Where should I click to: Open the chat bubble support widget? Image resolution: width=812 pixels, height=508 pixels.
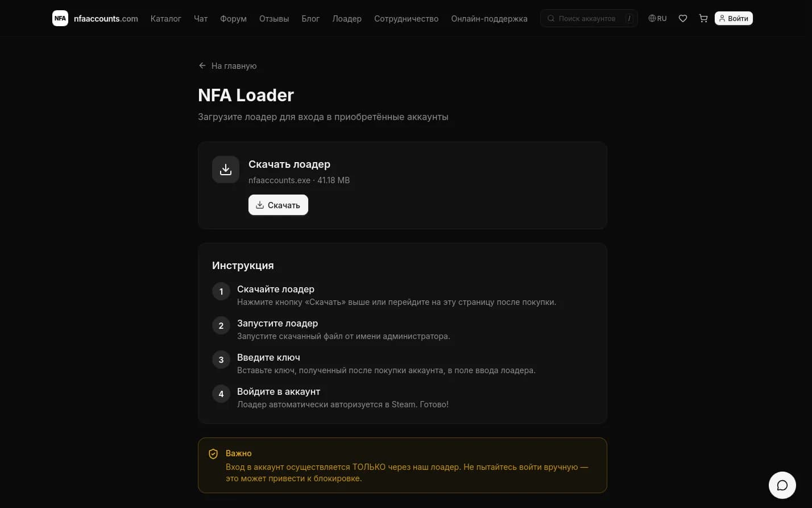782,485
